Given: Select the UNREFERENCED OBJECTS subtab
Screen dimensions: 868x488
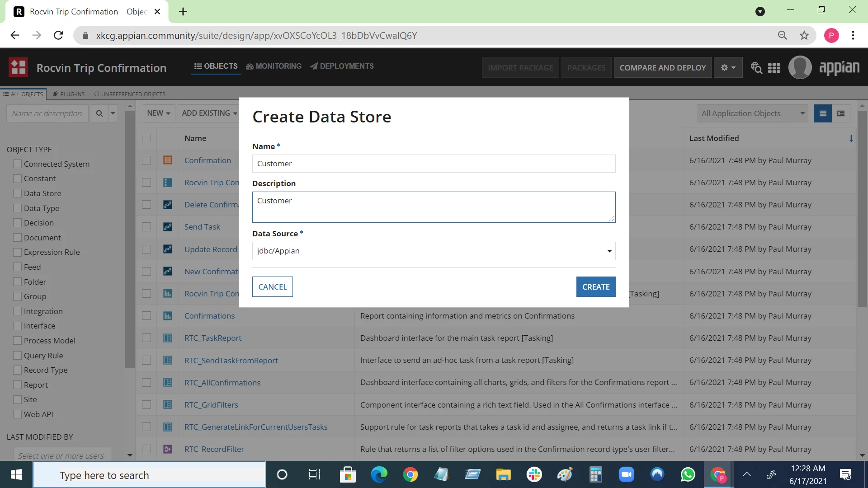Looking at the screenshot, I should [130, 94].
